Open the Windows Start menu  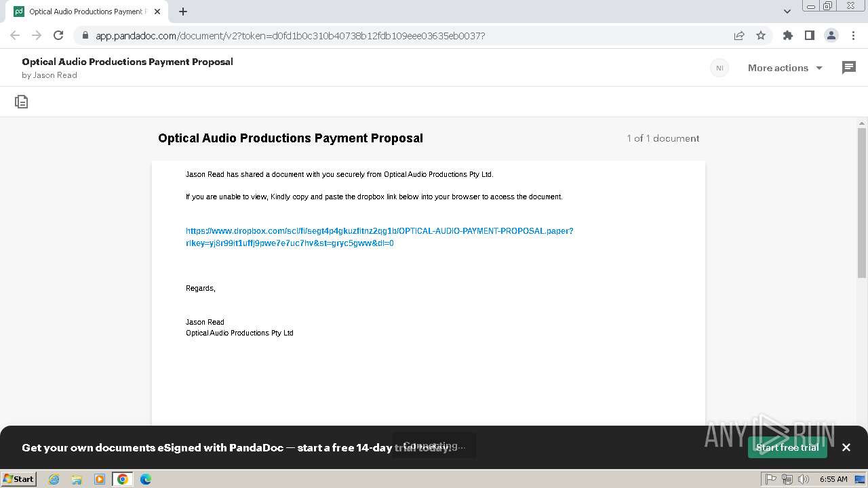[18, 479]
